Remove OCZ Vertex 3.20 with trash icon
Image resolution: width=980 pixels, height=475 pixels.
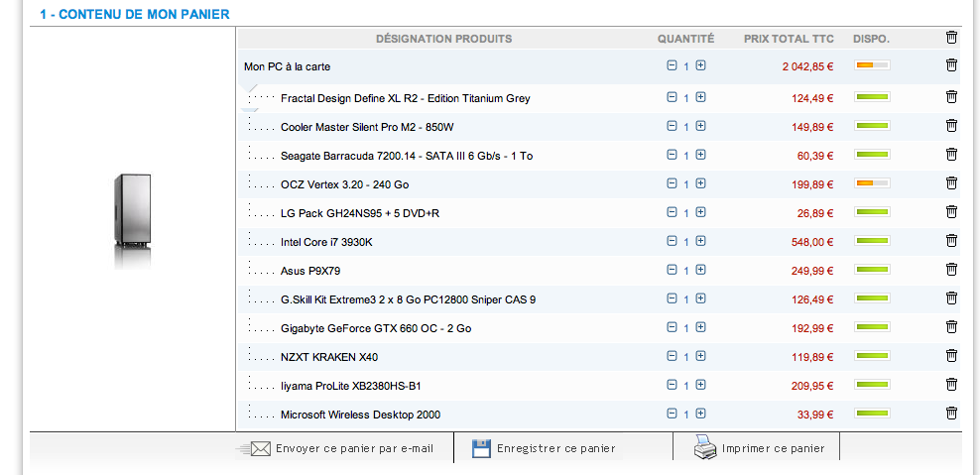coord(951,183)
